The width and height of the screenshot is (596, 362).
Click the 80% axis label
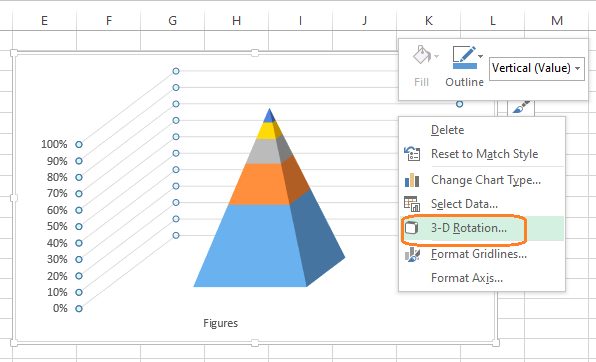57,177
